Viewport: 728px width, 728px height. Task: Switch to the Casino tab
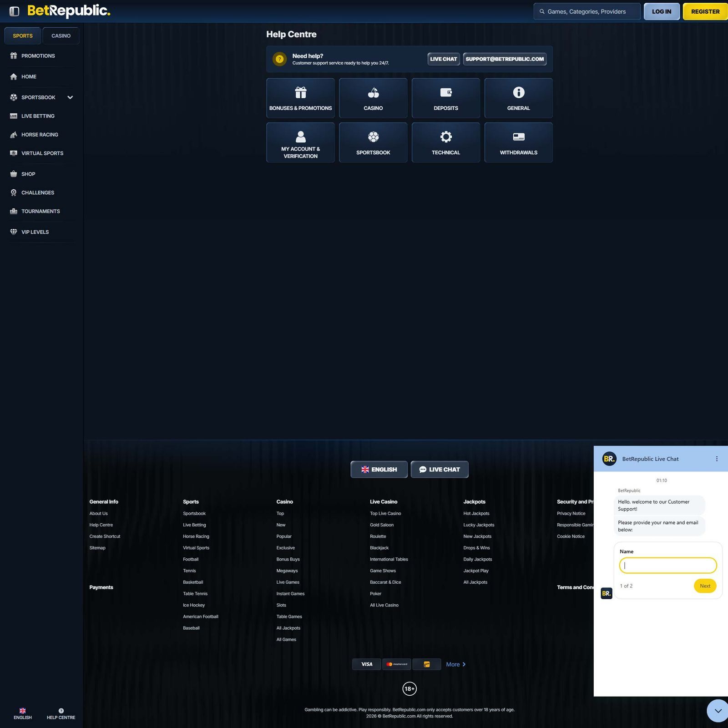(61, 35)
